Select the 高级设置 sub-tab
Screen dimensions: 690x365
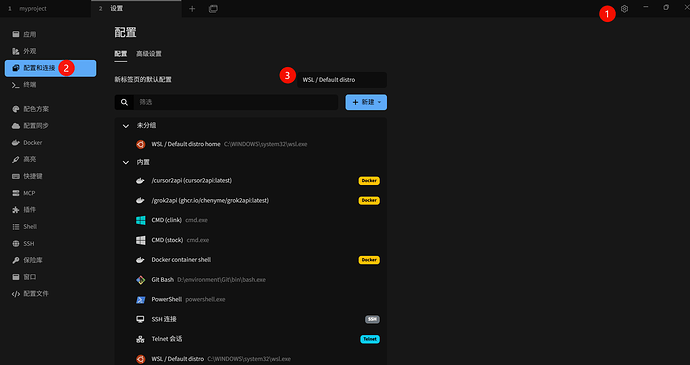click(x=149, y=54)
